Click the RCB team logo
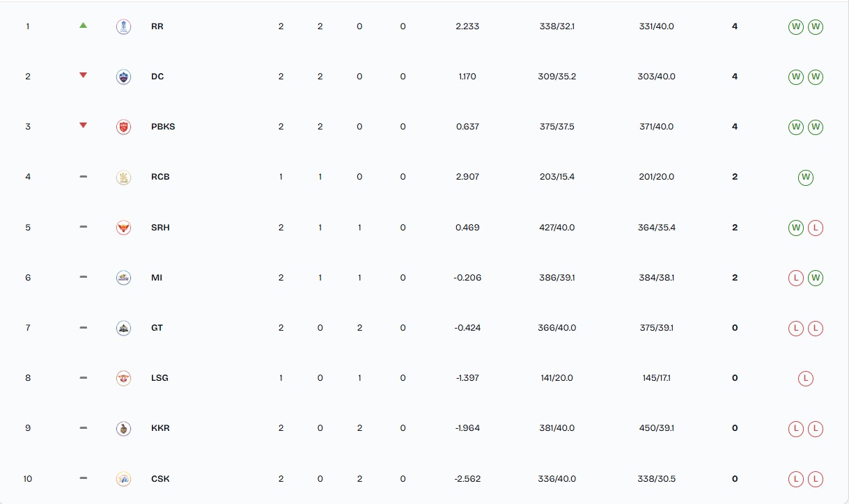Viewport: 849px width, 504px height. 123,177
